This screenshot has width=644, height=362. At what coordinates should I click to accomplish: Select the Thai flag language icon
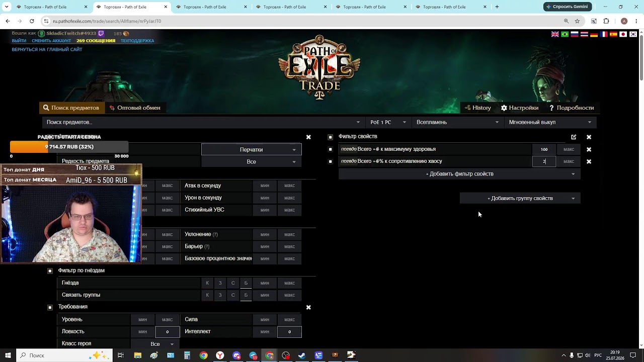coord(584,34)
